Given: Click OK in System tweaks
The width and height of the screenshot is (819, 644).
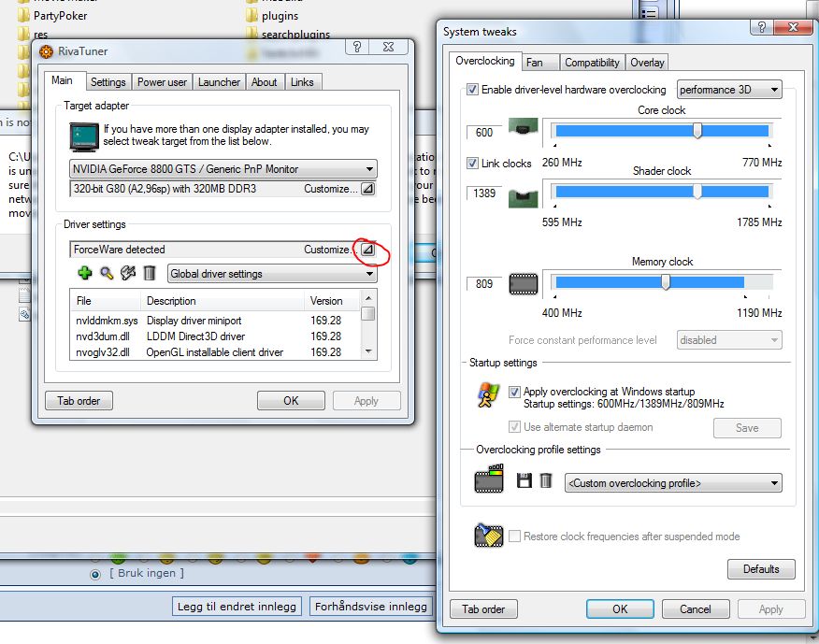Looking at the screenshot, I should [620, 609].
